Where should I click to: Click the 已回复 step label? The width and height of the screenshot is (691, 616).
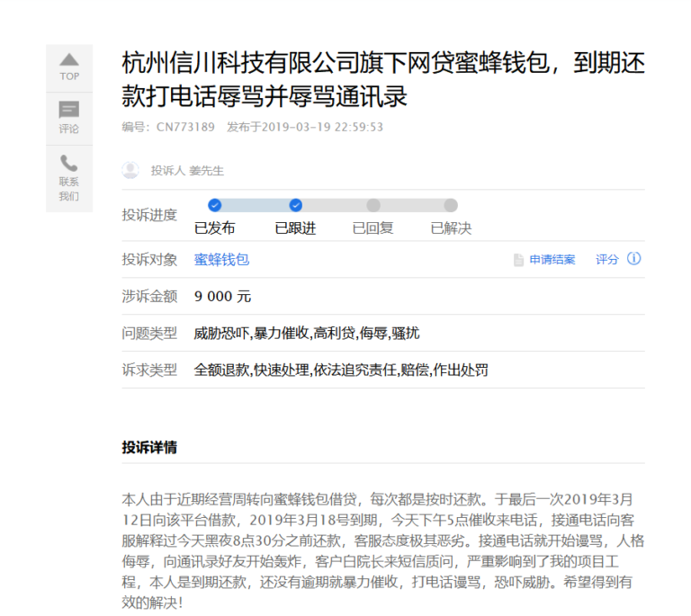point(372,228)
